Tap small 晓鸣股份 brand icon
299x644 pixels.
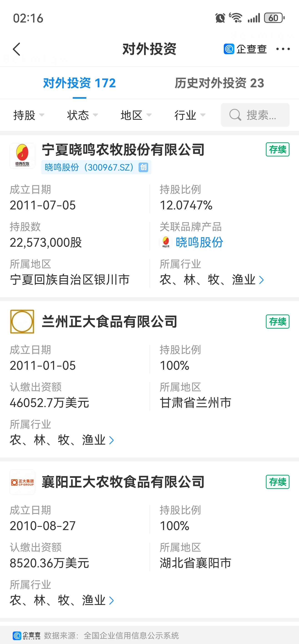[166, 242]
